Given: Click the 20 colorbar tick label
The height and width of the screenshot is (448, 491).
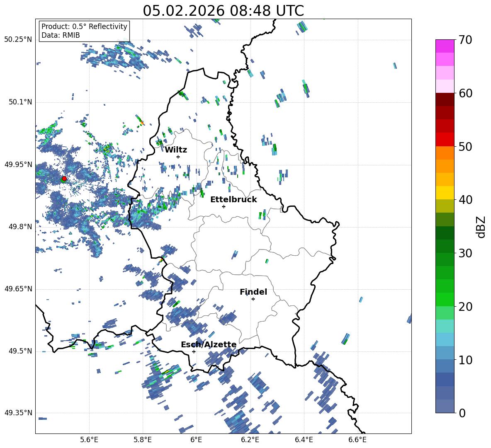Looking at the screenshot, I should (465, 307).
